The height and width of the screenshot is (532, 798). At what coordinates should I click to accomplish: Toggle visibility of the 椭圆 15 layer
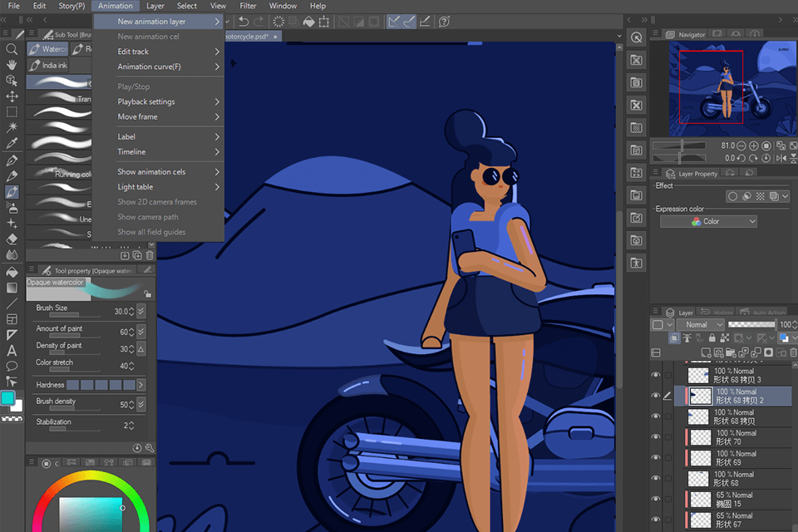point(656,499)
